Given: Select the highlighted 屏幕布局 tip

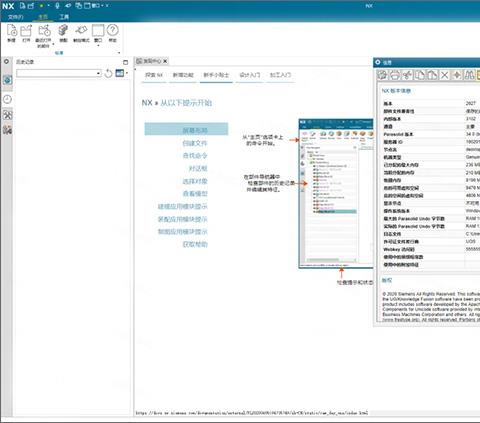Looking at the screenshot, I should point(186,129).
